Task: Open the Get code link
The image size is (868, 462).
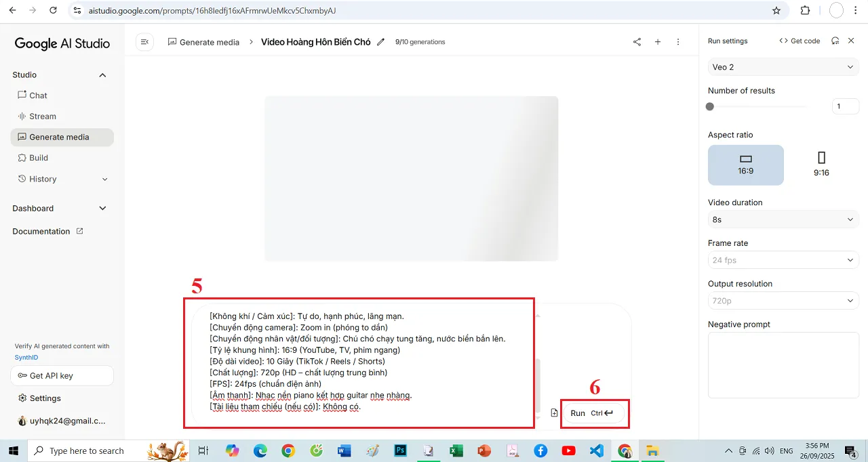Action: pos(800,41)
